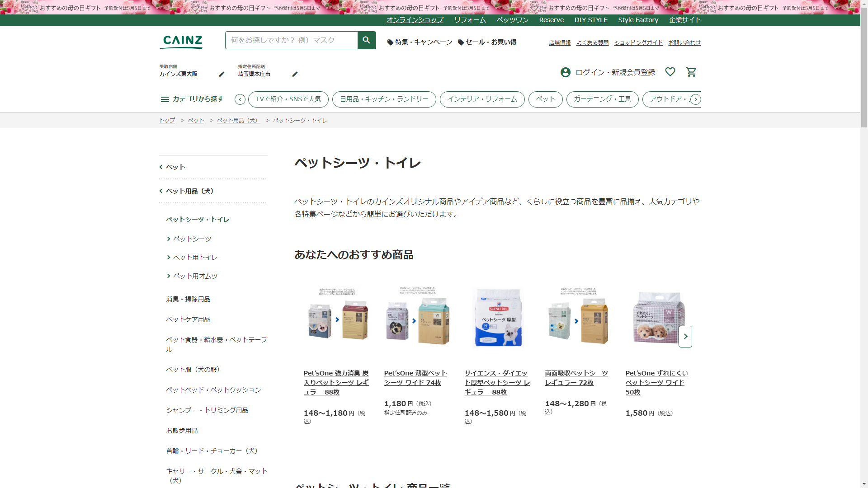Click the search magnifier button
The height and width of the screenshot is (488, 868).
[366, 40]
